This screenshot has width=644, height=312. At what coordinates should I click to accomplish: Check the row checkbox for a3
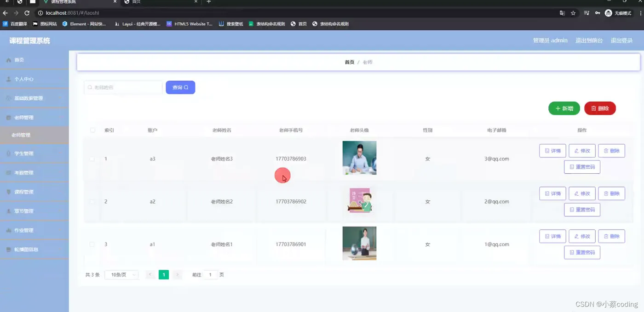[x=92, y=159]
